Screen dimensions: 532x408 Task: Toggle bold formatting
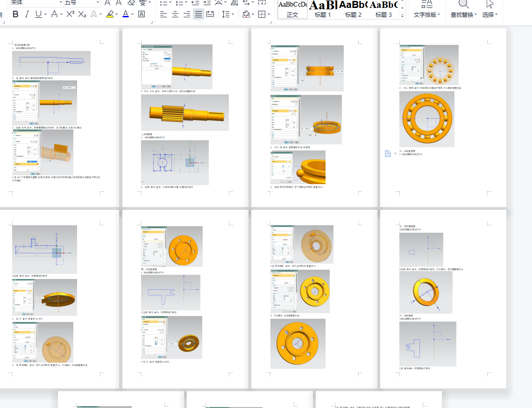(15, 14)
